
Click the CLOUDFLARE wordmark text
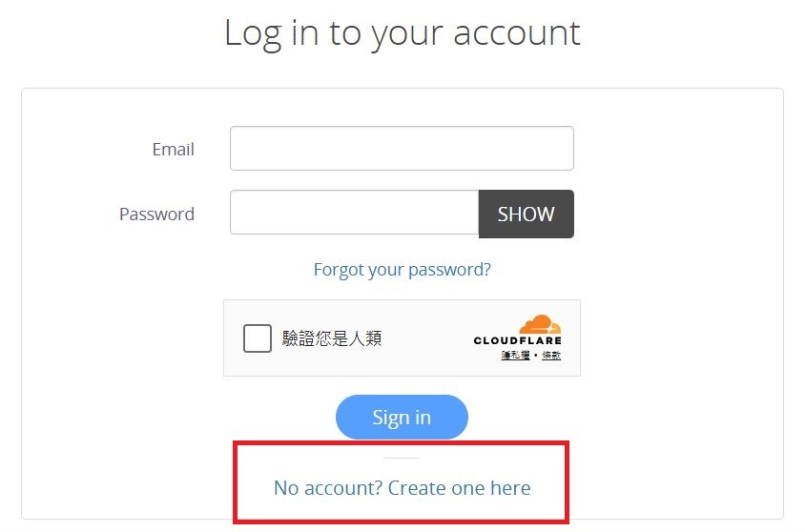[518, 340]
